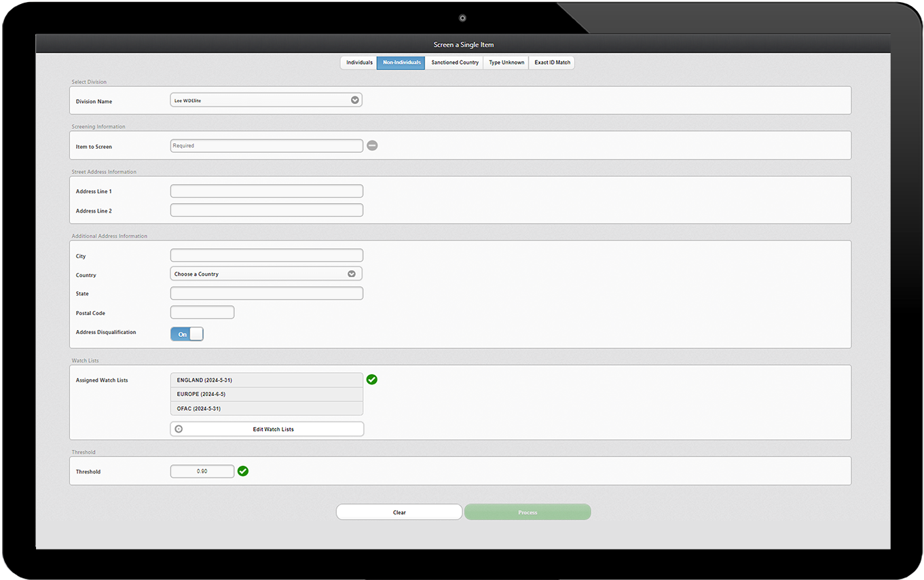The image size is (924, 580).
Task: Click green checkmark beside Threshold field
Action: click(243, 471)
